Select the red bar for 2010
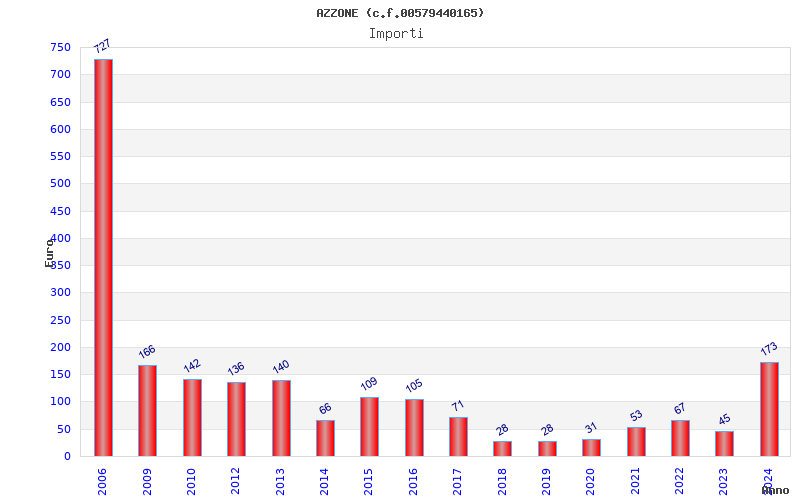This screenshot has width=800, height=500. coord(192,417)
